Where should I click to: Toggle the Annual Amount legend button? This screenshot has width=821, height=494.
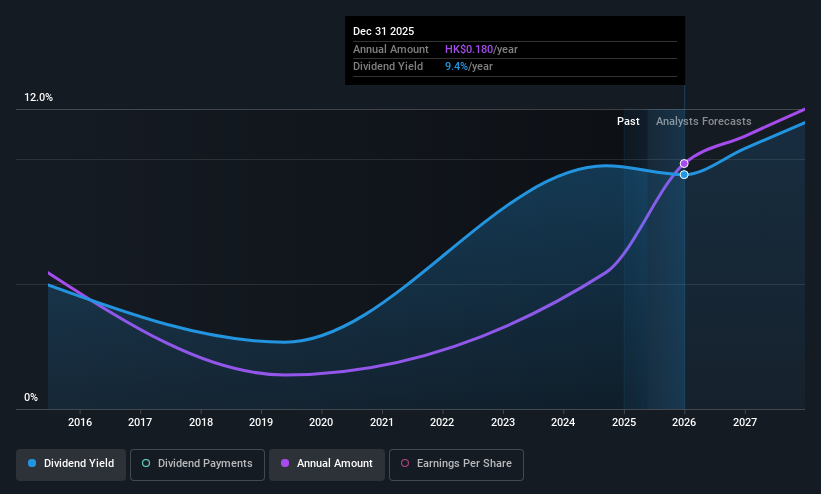(327, 464)
